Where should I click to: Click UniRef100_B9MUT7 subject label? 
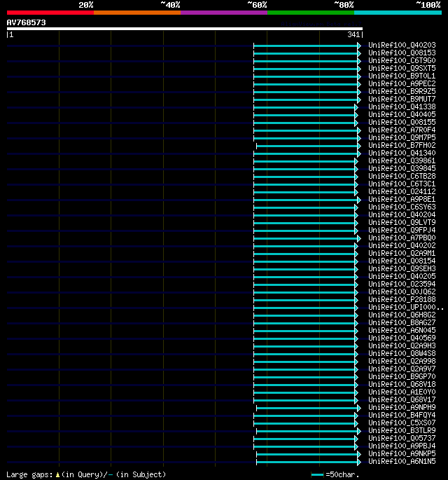click(x=402, y=100)
